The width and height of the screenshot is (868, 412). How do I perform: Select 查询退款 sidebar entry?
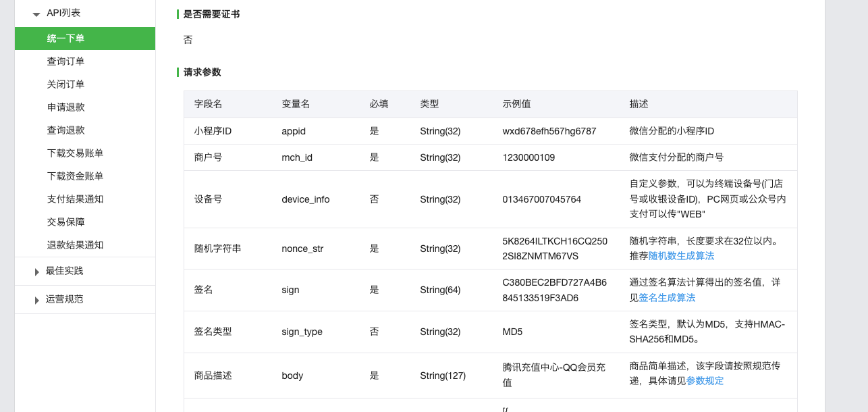[65, 130]
